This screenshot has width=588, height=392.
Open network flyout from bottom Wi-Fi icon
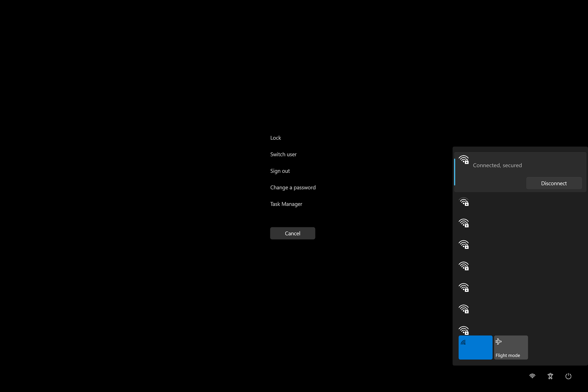click(532, 376)
